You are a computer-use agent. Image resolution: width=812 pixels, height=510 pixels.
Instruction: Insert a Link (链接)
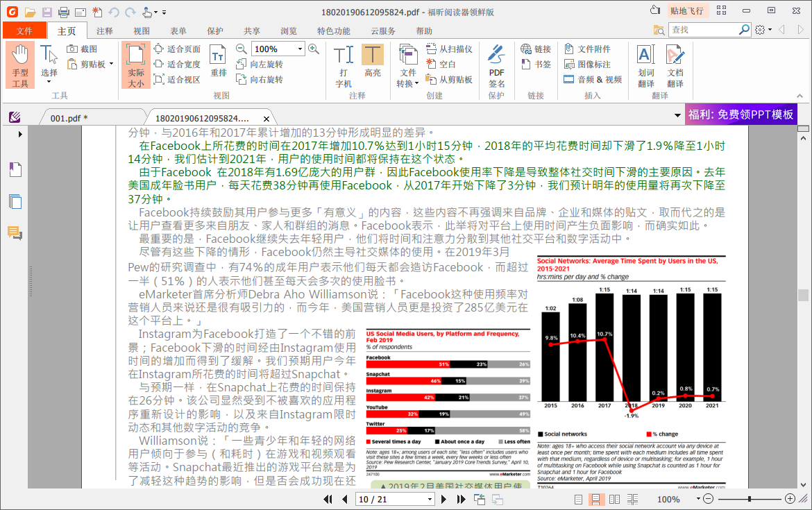[x=536, y=49]
